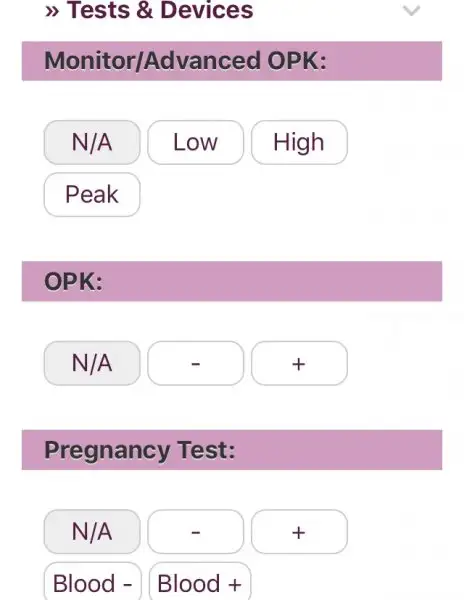Mark OPK result as negative
464x600 pixels.
pos(195,363)
